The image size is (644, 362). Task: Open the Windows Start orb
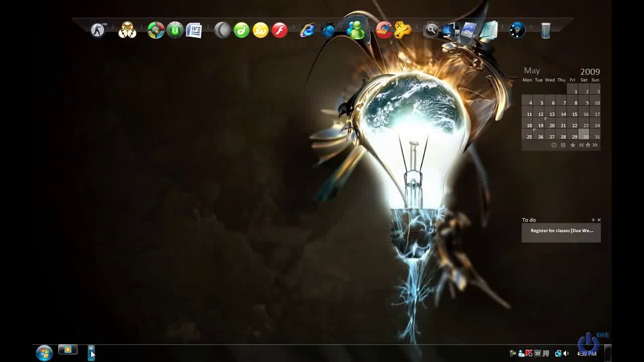[44, 353]
